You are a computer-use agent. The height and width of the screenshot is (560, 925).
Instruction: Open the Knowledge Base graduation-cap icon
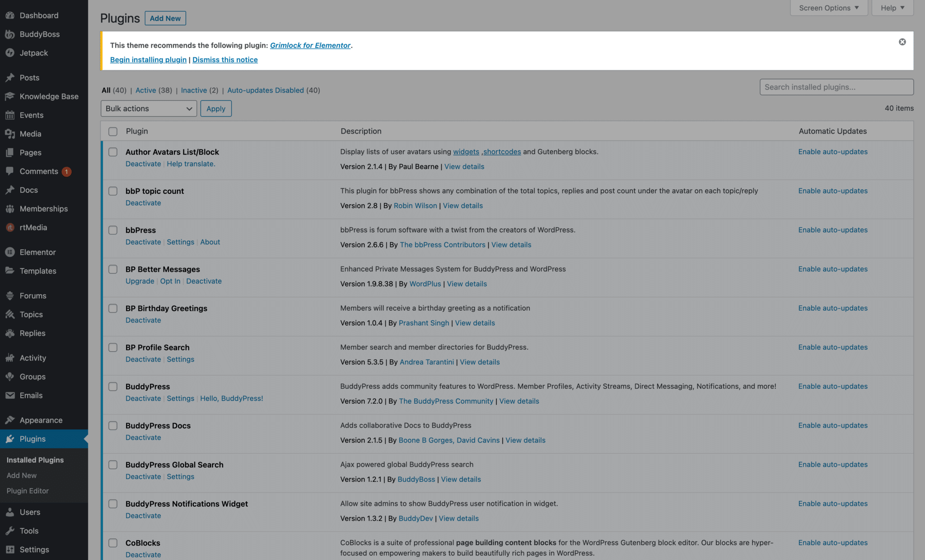click(x=10, y=96)
